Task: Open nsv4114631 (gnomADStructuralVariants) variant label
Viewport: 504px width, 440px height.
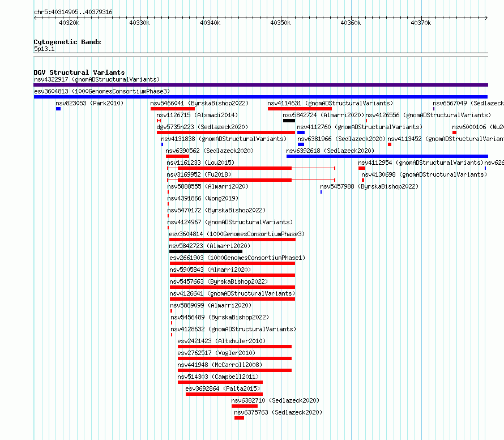Action: [330, 103]
